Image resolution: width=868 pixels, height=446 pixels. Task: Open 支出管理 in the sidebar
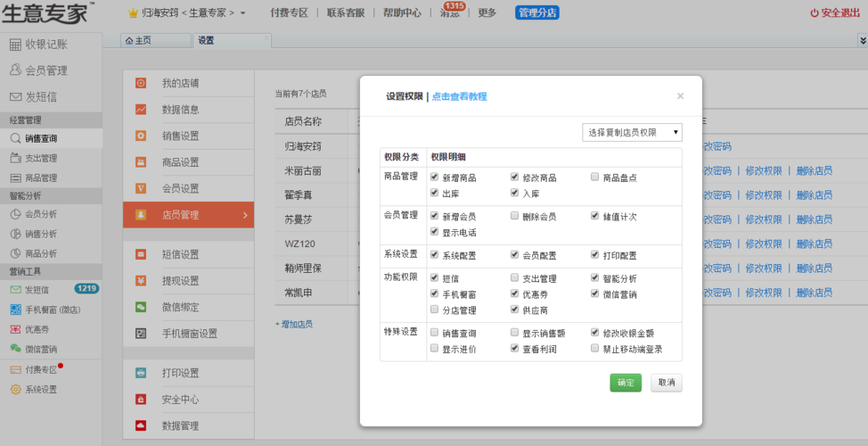[x=34, y=159]
